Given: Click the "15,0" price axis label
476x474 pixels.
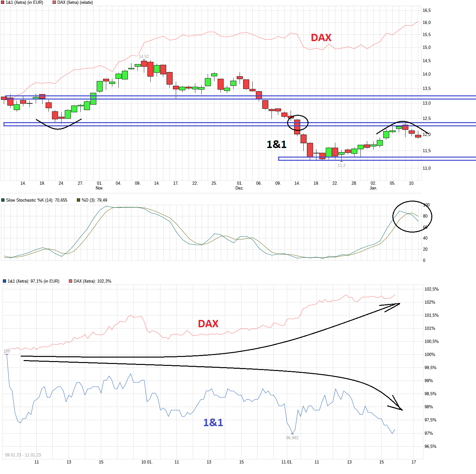Looking at the screenshot, I should click(x=427, y=48).
